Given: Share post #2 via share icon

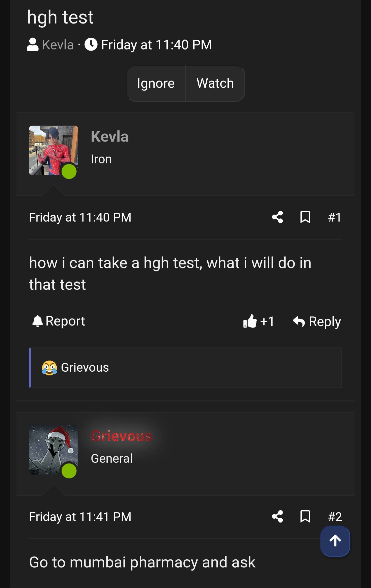Looking at the screenshot, I should (277, 517).
